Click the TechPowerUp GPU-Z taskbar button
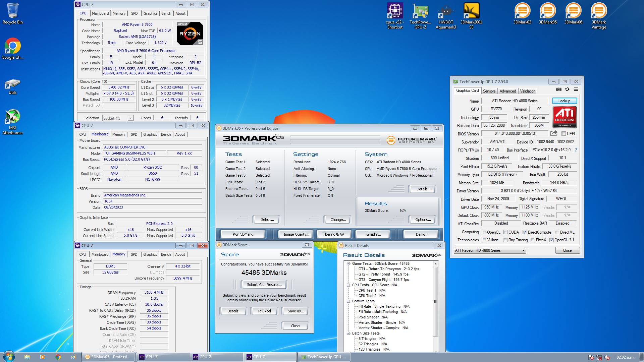 [324, 357]
